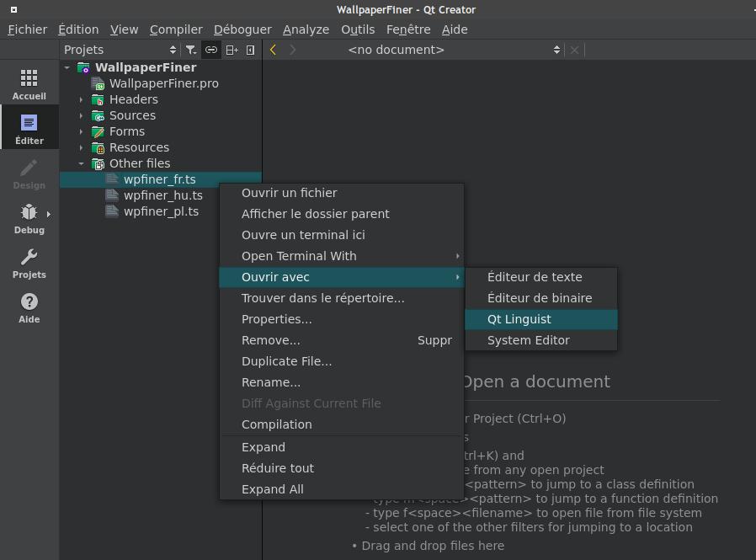Click the filter tree icon in the Projets panel

point(191,50)
